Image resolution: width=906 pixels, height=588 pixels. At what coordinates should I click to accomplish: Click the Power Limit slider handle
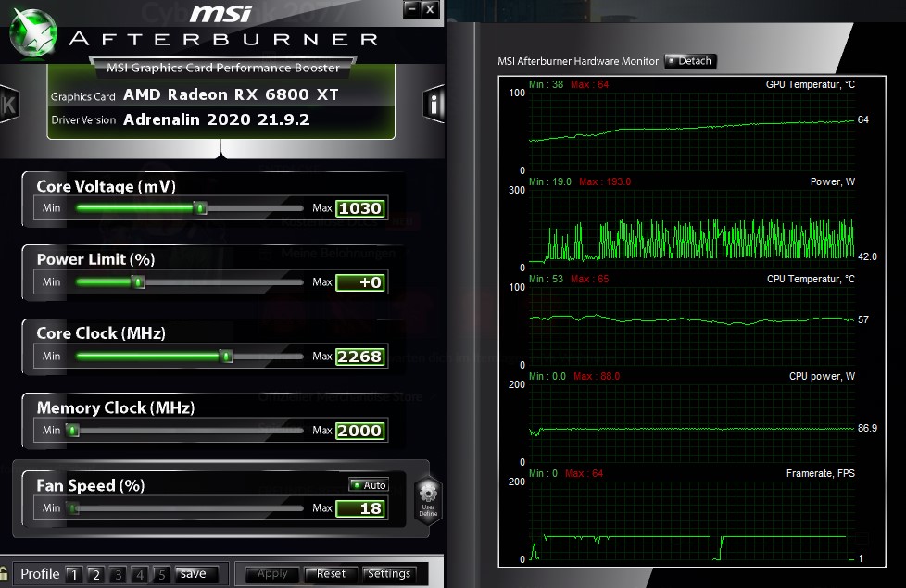pos(138,281)
